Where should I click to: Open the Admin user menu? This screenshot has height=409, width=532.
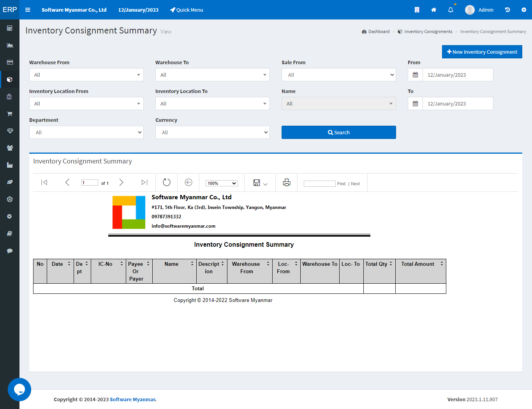[479, 10]
